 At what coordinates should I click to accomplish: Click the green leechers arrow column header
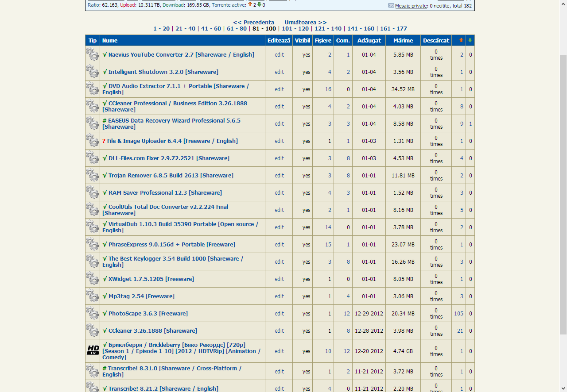(x=470, y=40)
